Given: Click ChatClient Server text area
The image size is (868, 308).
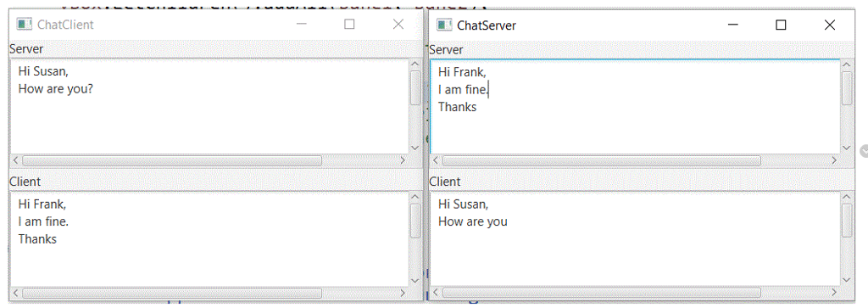Looking at the screenshot, I should click(x=210, y=106).
